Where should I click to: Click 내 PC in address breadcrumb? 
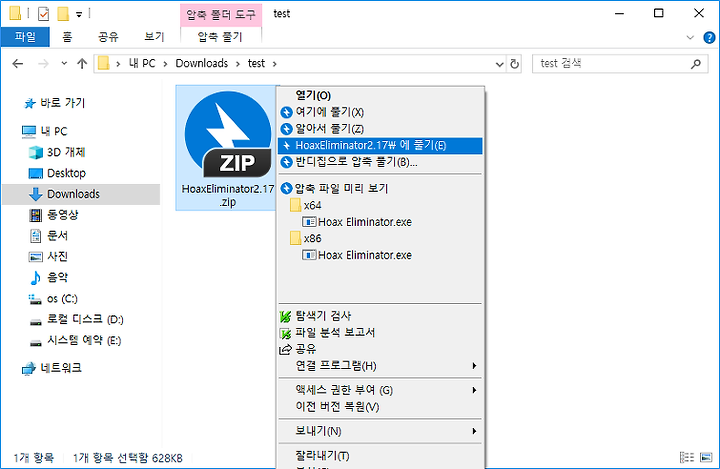pyautogui.click(x=142, y=63)
